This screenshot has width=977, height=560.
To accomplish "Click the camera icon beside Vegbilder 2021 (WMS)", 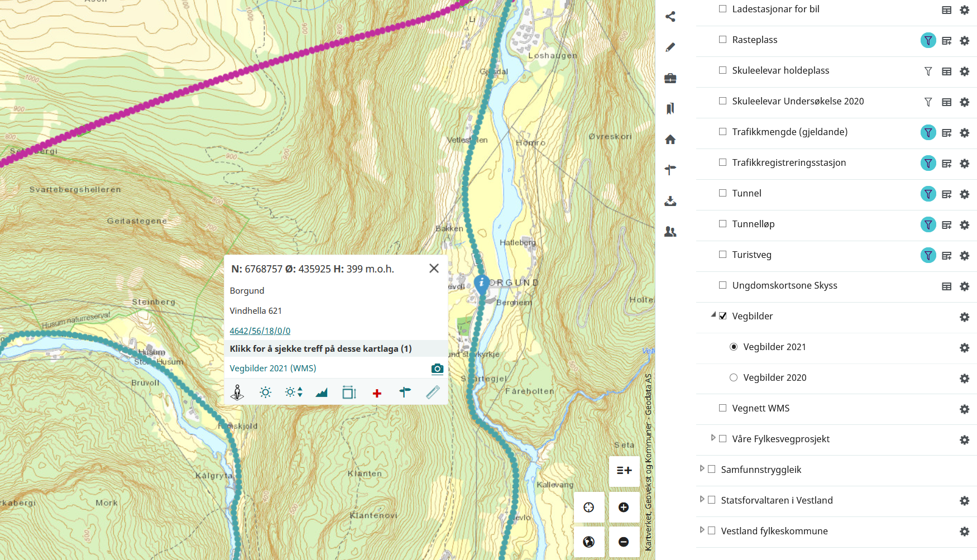I will click(437, 368).
